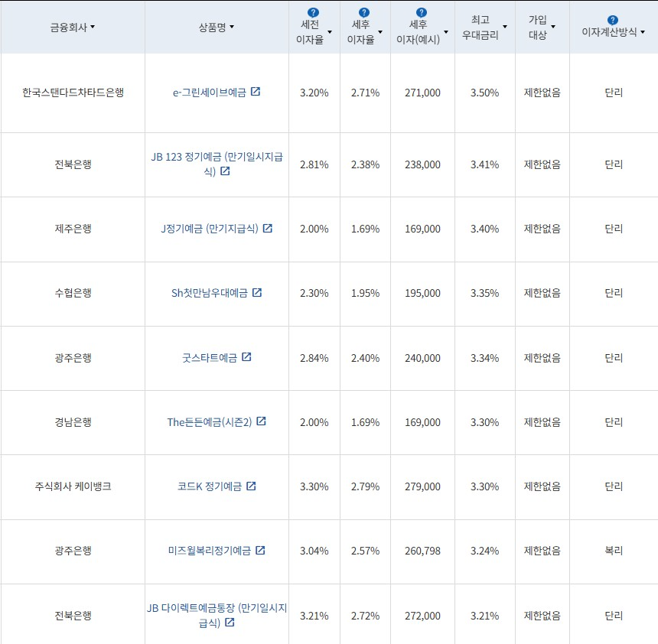658x644 pixels.
Task: Select the 제주은행 company cell
Action: 73,229
